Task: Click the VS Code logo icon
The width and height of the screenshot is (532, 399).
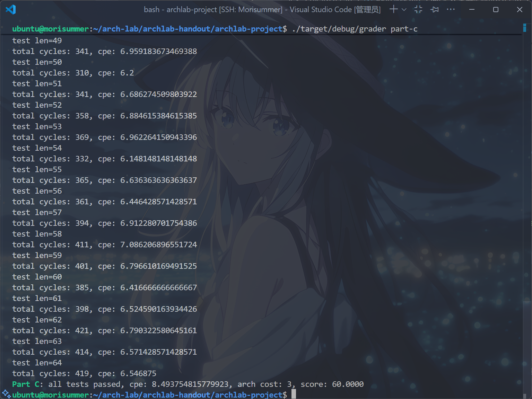Action: click(x=11, y=9)
